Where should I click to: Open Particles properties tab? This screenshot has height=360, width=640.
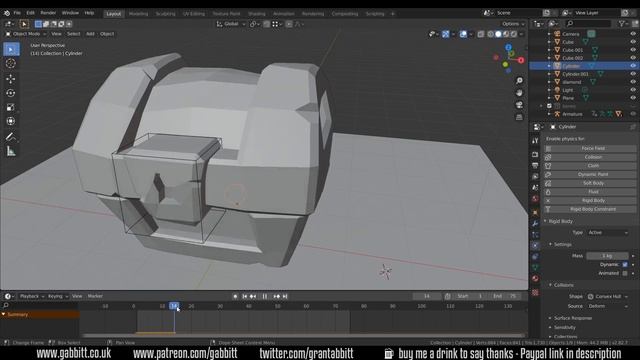tap(535, 235)
